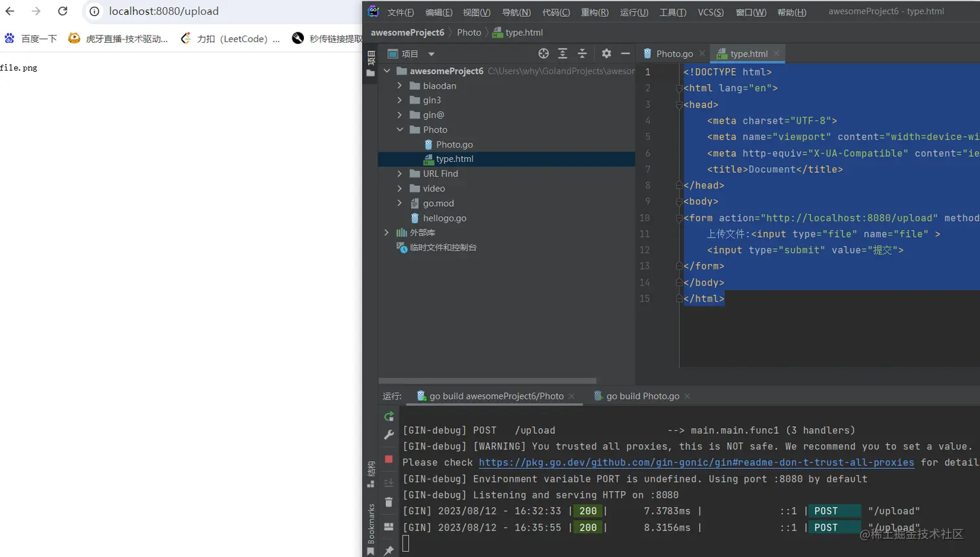
Task: Open the 秒传链接提取 bookmark
Action: click(x=327, y=38)
